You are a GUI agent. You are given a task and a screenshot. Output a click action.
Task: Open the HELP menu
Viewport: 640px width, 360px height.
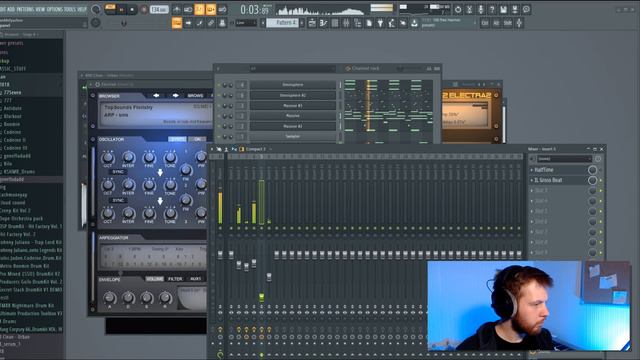(x=82, y=9)
